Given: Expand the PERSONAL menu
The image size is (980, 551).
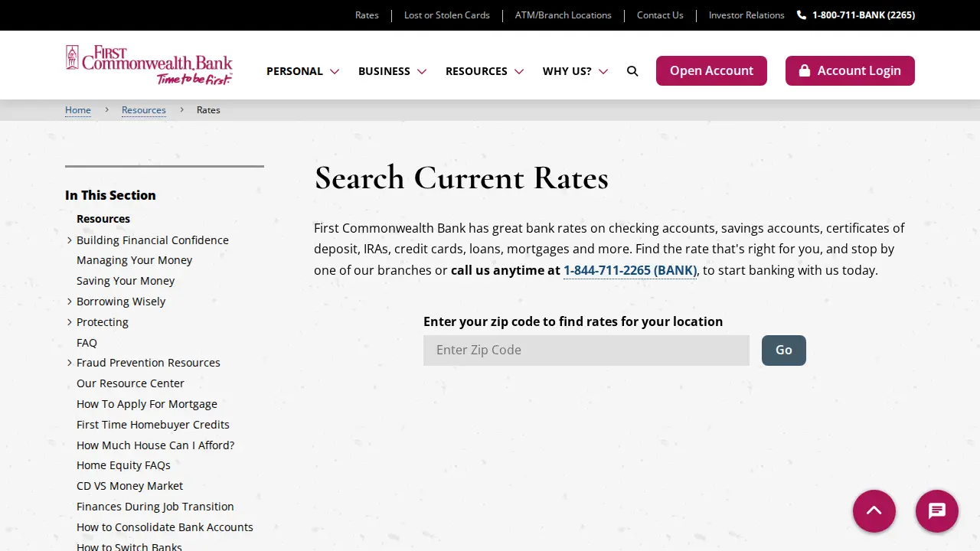Looking at the screenshot, I should point(302,71).
